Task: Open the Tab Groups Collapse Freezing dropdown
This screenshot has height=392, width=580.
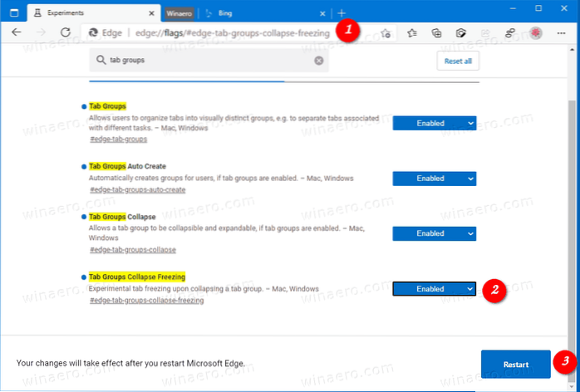Action: (434, 288)
